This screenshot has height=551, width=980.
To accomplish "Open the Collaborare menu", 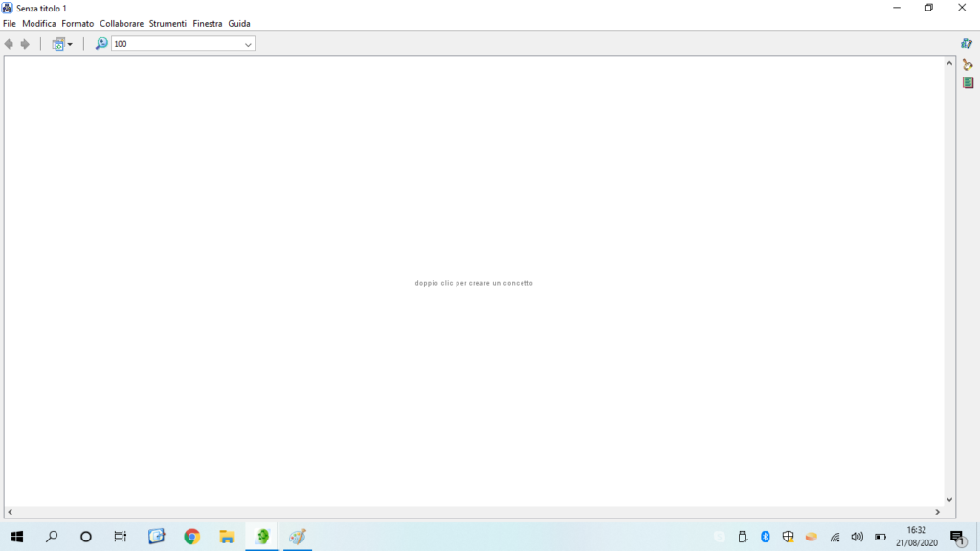I will point(122,24).
